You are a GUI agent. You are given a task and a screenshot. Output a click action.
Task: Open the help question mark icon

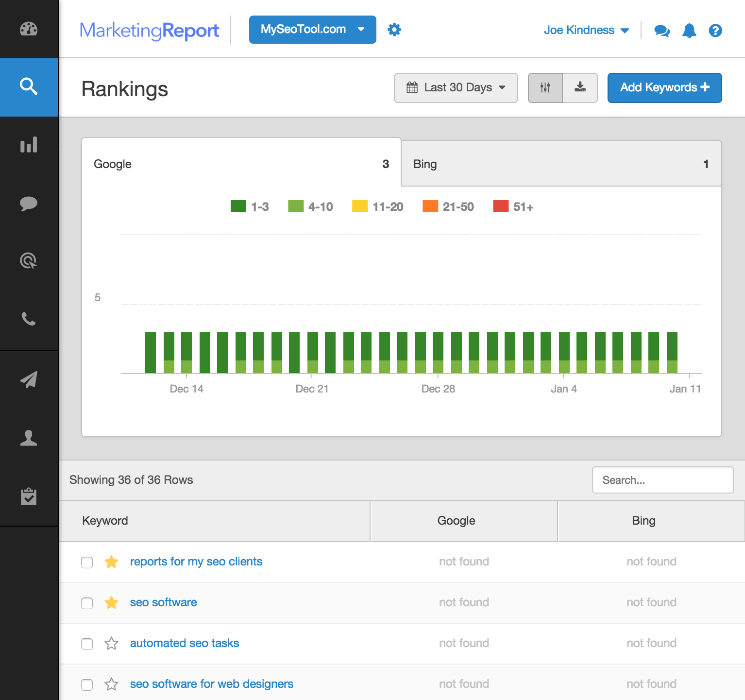coord(715,31)
